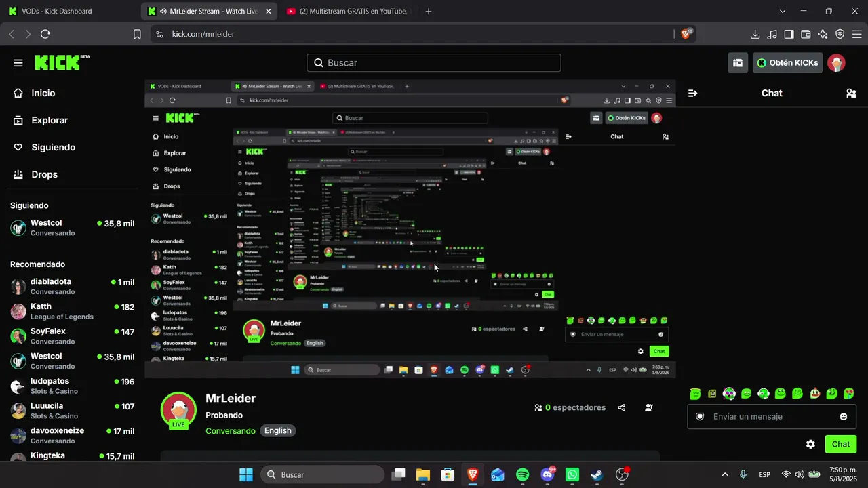
Task: Open the Leo AI sparkle icon
Action: [823, 34]
